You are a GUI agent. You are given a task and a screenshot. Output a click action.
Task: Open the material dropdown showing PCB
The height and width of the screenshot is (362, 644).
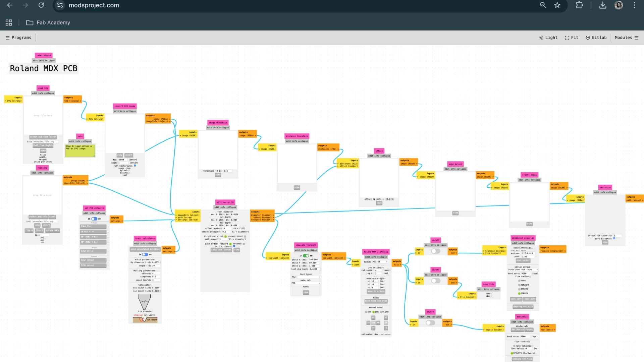306,283
